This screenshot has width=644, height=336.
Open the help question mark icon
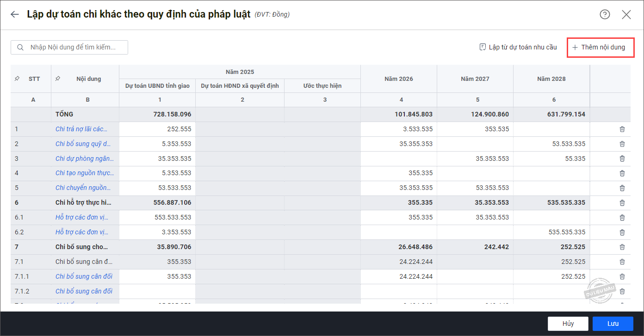pos(605,14)
